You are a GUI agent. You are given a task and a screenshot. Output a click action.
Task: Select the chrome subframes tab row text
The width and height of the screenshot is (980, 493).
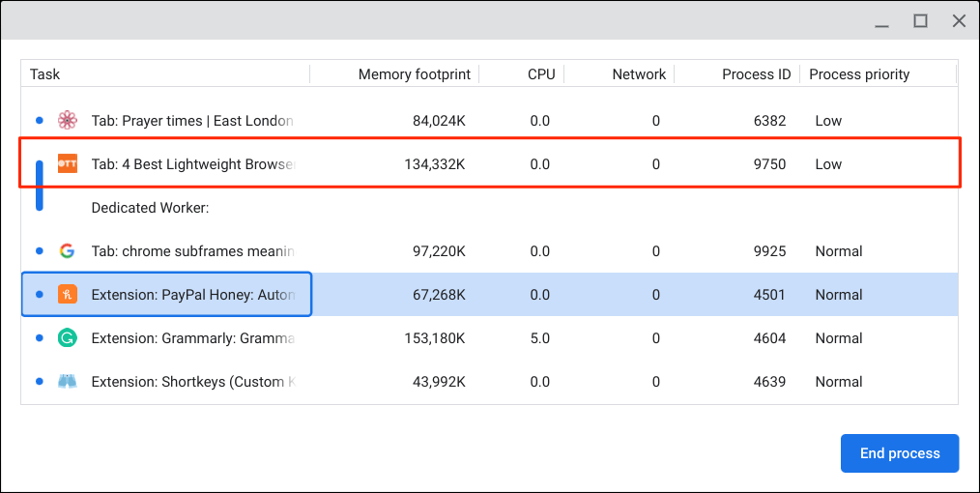191,251
